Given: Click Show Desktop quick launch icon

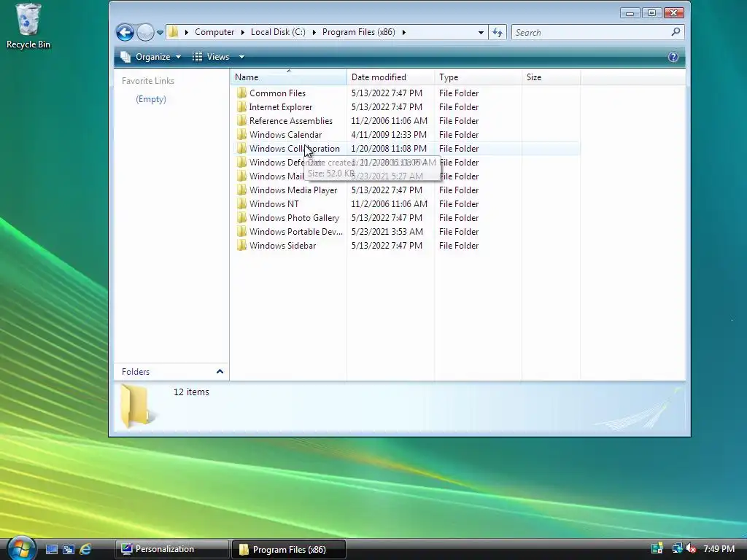Looking at the screenshot, I should click(x=52, y=549).
